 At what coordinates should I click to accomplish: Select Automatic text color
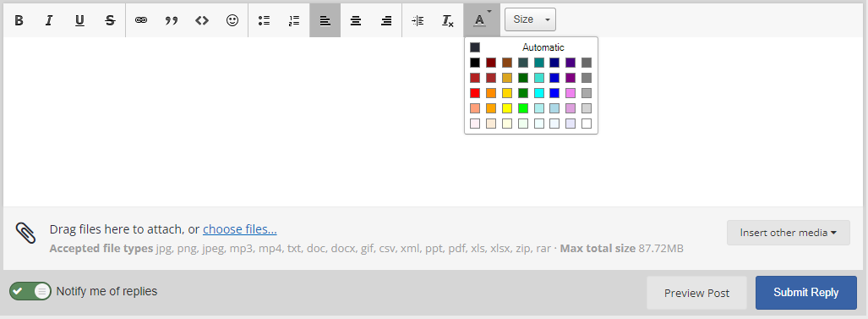click(x=531, y=47)
